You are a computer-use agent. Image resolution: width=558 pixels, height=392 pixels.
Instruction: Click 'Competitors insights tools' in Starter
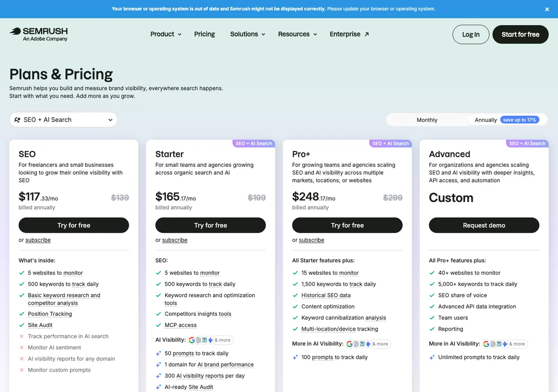click(198, 314)
